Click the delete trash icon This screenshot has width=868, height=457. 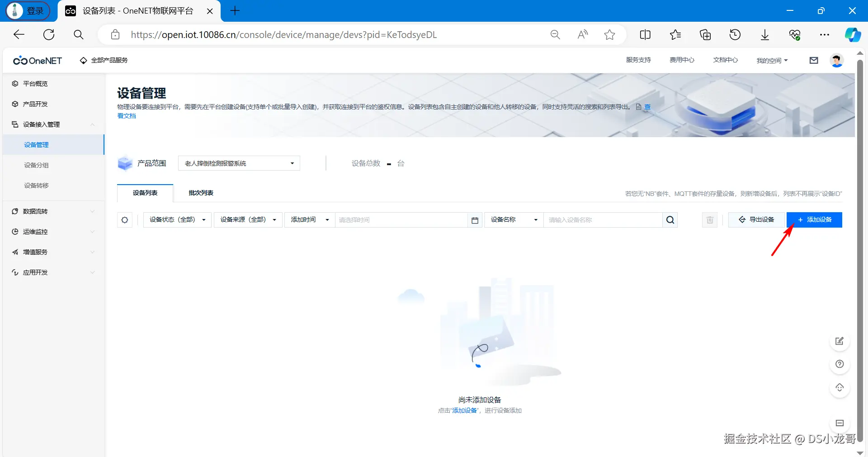(710, 220)
